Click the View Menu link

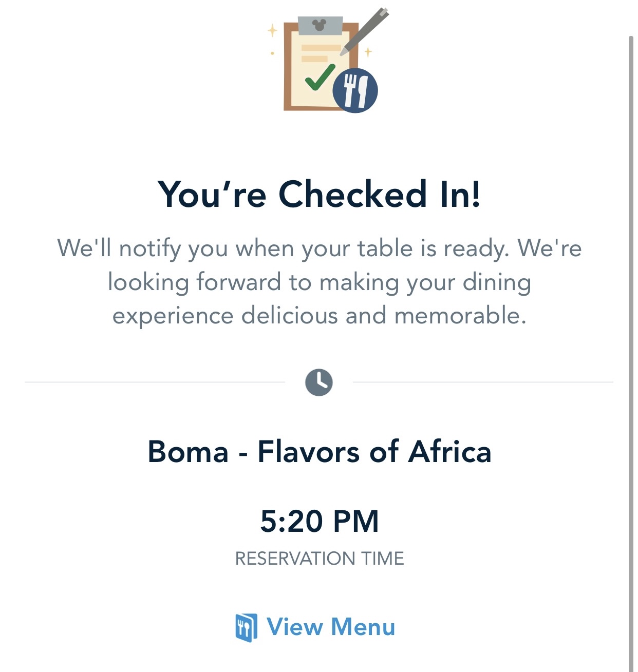pyautogui.click(x=330, y=627)
